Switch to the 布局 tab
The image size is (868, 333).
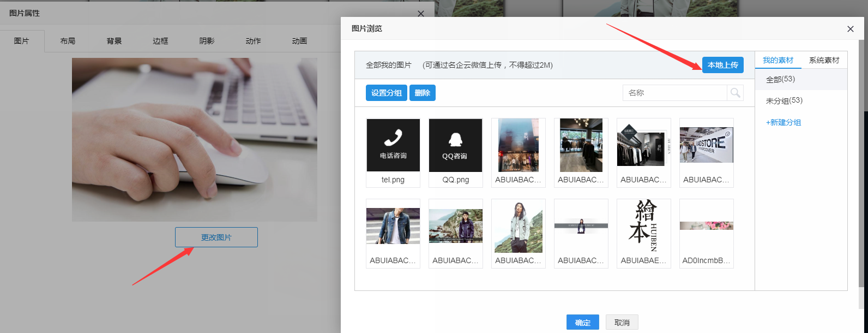(68, 41)
